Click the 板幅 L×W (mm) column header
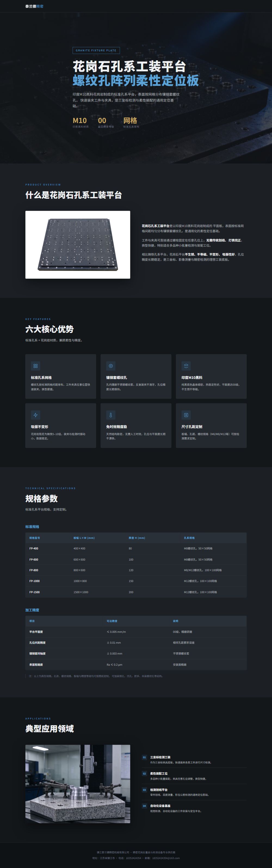 click(x=84, y=538)
